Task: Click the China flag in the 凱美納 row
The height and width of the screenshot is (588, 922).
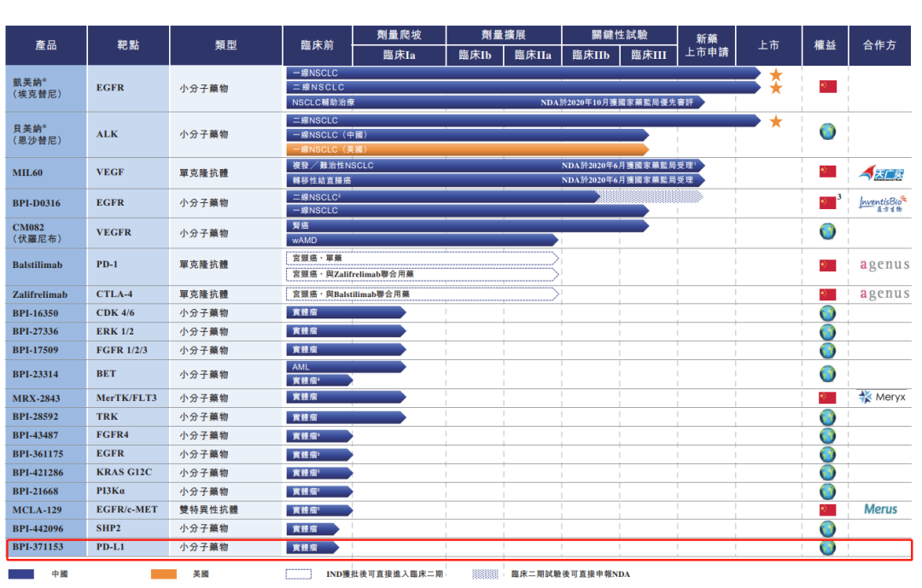Action: (828, 87)
